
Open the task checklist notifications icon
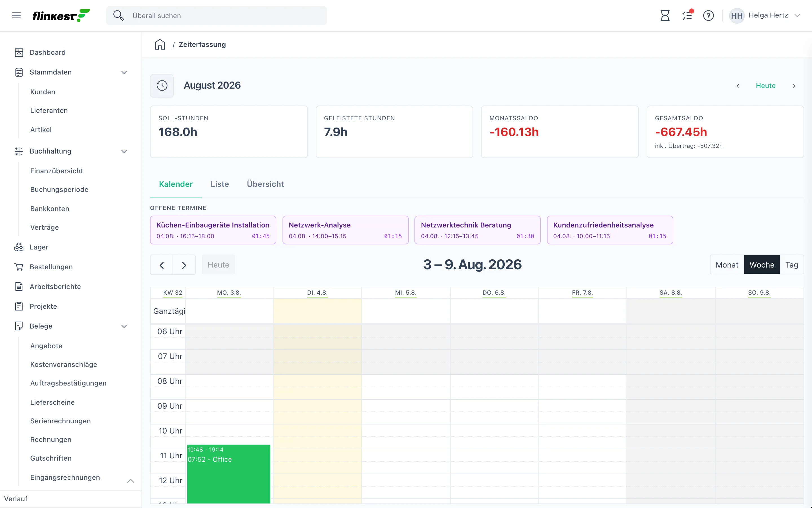click(x=687, y=16)
